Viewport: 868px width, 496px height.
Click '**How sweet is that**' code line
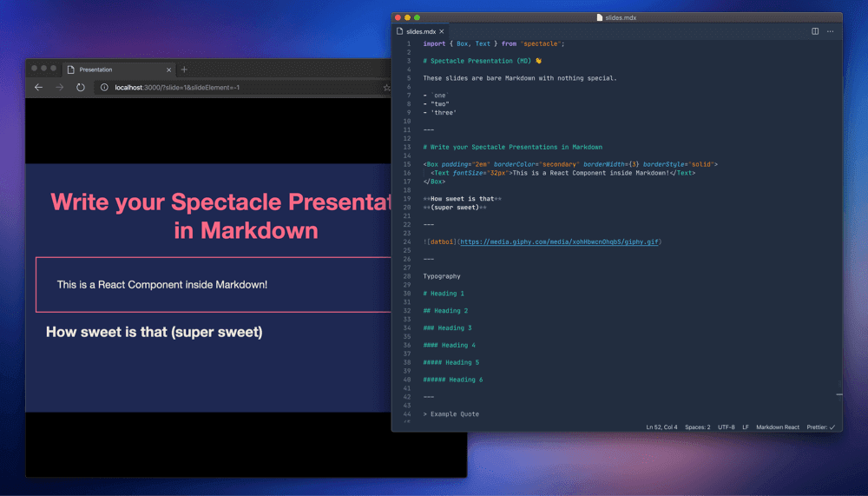[463, 198]
